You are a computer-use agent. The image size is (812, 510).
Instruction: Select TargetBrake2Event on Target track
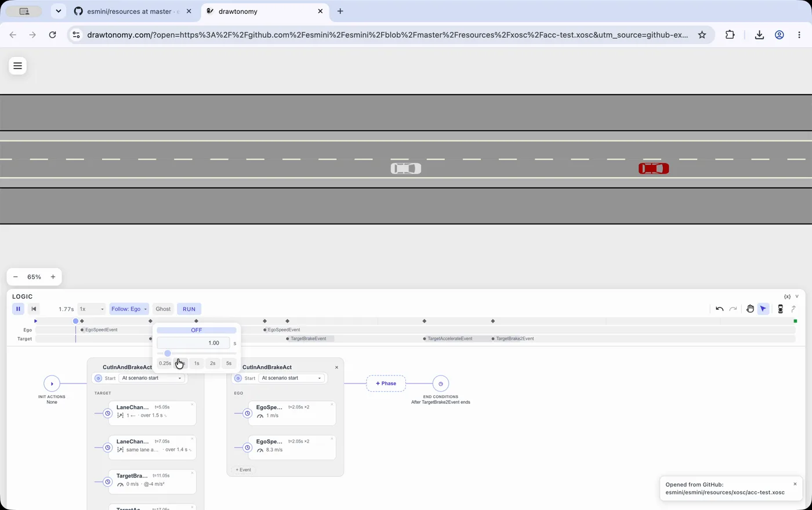(x=513, y=338)
